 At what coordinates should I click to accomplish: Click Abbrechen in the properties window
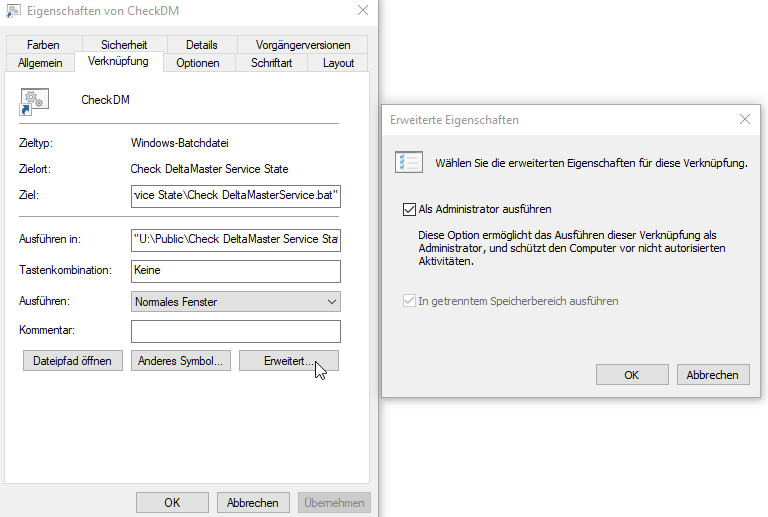(252, 502)
